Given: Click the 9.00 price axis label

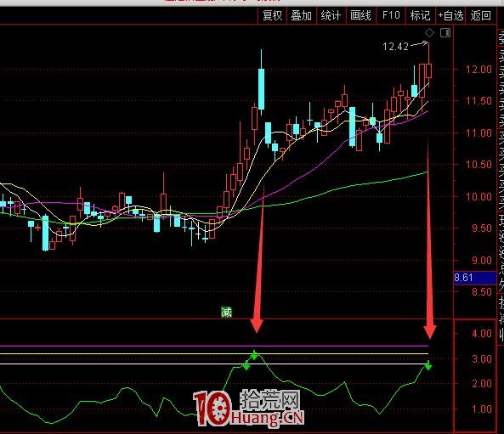Looking at the screenshot, I should coord(482,260).
